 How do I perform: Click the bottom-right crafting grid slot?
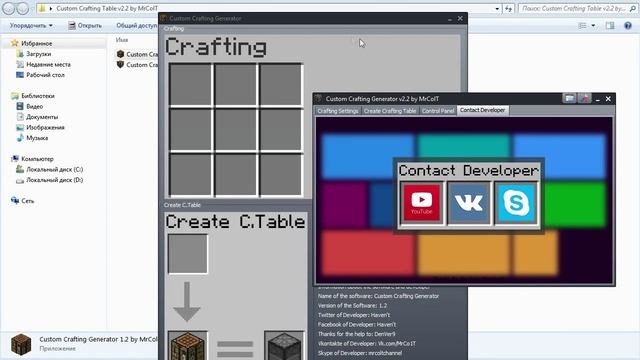point(280,174)
